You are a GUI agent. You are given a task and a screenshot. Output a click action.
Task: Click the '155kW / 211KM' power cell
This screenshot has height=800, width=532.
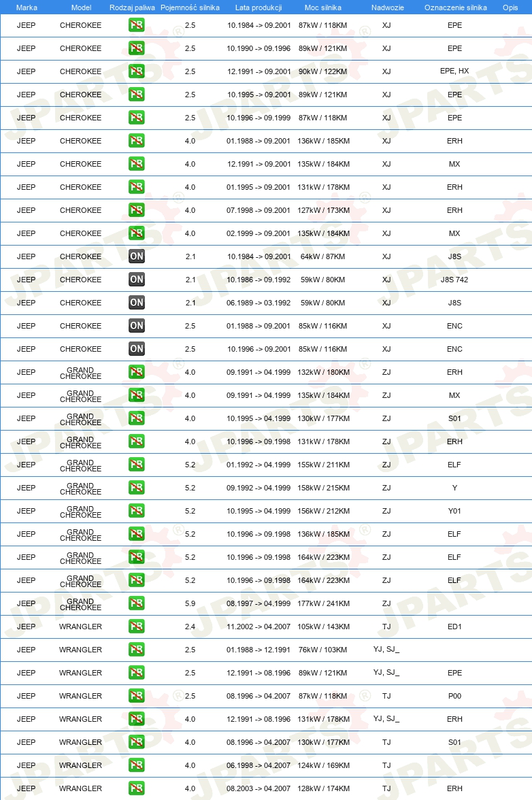(323, 465)
